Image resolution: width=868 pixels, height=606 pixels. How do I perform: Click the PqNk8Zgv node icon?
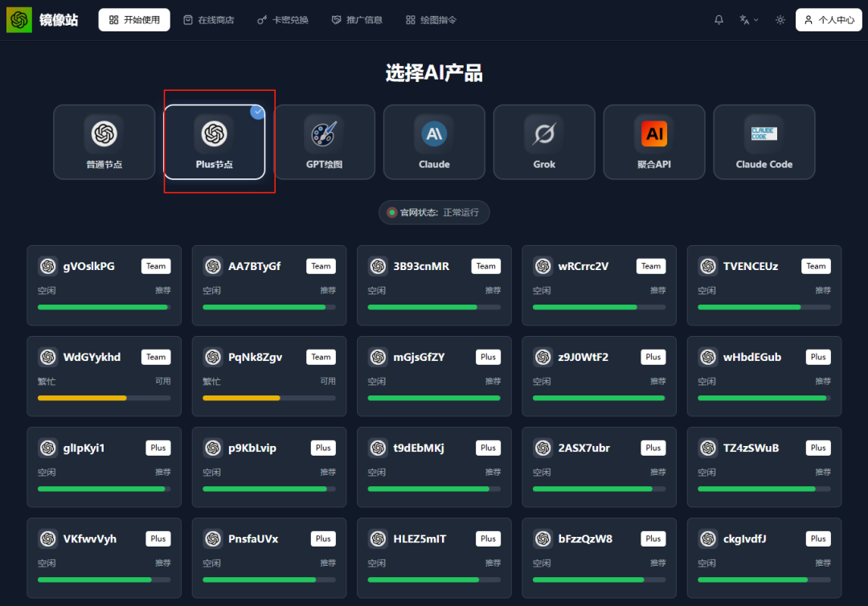212,357
